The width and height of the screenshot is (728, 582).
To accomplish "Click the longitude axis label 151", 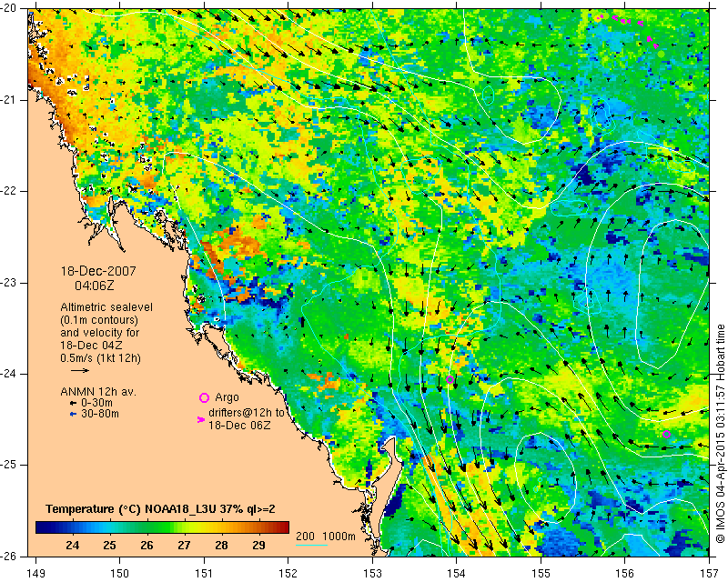I will (204, 574).
